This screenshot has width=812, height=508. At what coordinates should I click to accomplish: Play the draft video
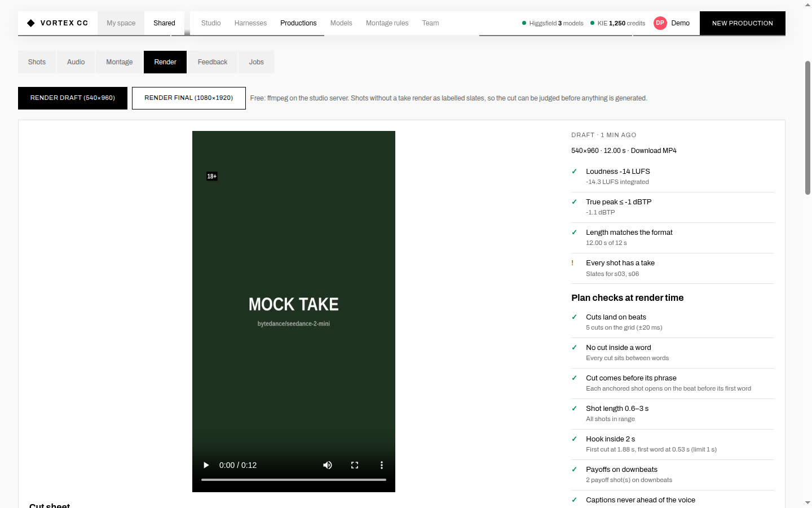tap(206, 465)
